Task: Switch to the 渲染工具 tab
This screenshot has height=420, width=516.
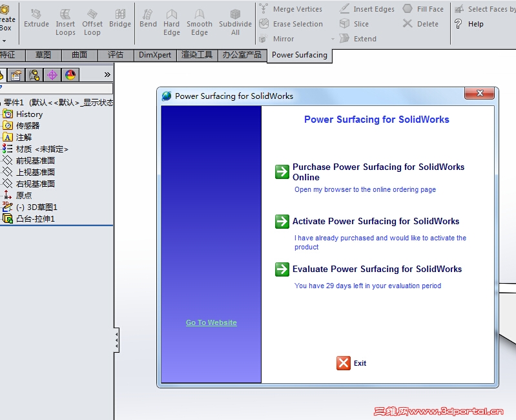Action: coord(197,55)
